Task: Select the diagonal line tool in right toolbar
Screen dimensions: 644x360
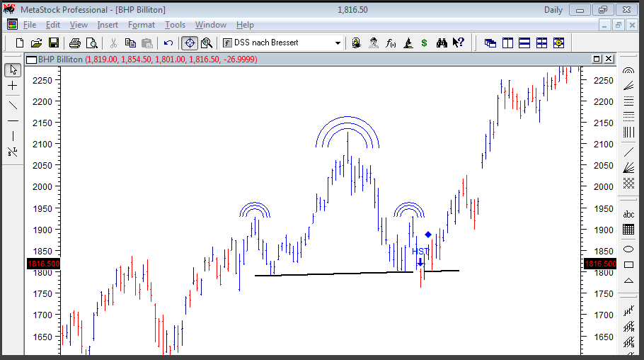Action: pos(628,152)
